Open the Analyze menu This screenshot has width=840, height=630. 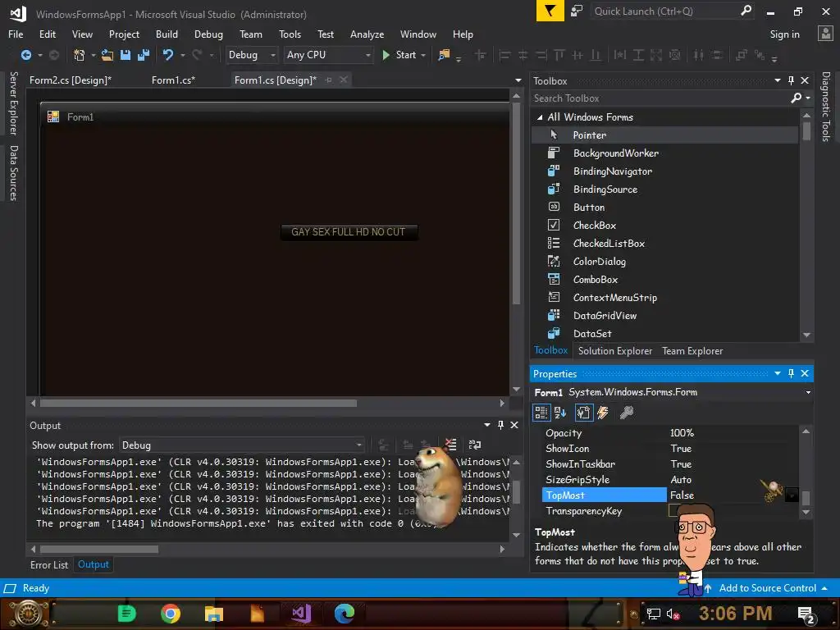[367, 34]
